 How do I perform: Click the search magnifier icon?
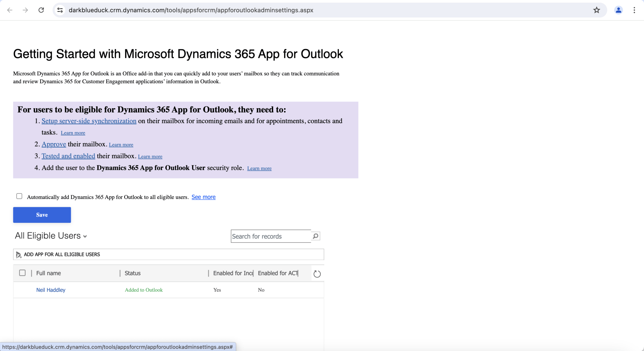(315, 236)
